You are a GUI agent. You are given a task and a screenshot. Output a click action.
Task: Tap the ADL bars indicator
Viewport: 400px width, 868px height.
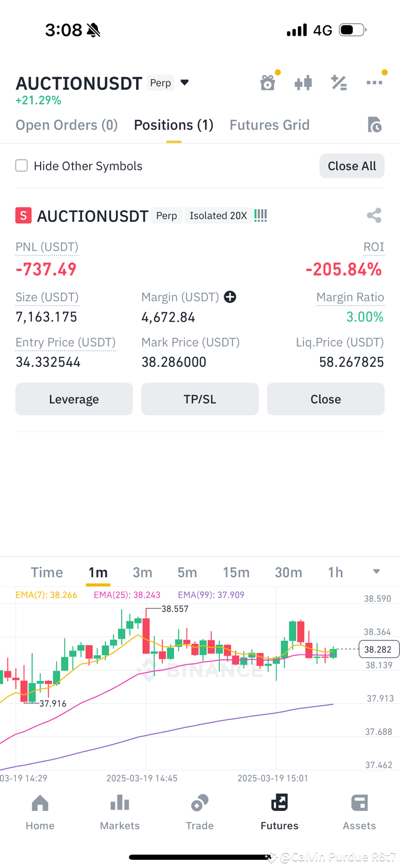pyautogui.click(x=260, y=216)
